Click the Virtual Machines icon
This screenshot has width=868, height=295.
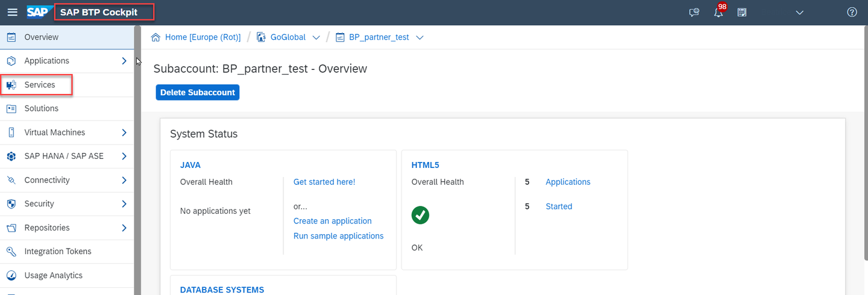tap(11, 132)
